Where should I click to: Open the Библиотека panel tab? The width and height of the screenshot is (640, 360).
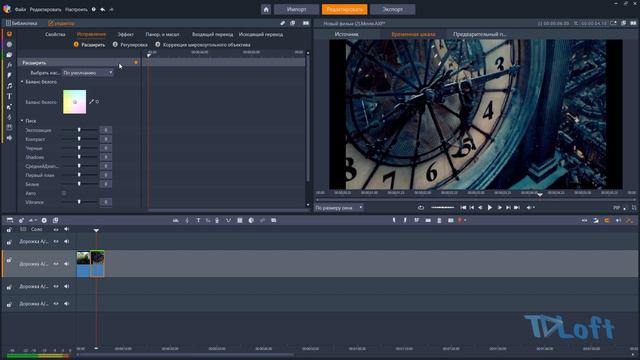point(22,23)
